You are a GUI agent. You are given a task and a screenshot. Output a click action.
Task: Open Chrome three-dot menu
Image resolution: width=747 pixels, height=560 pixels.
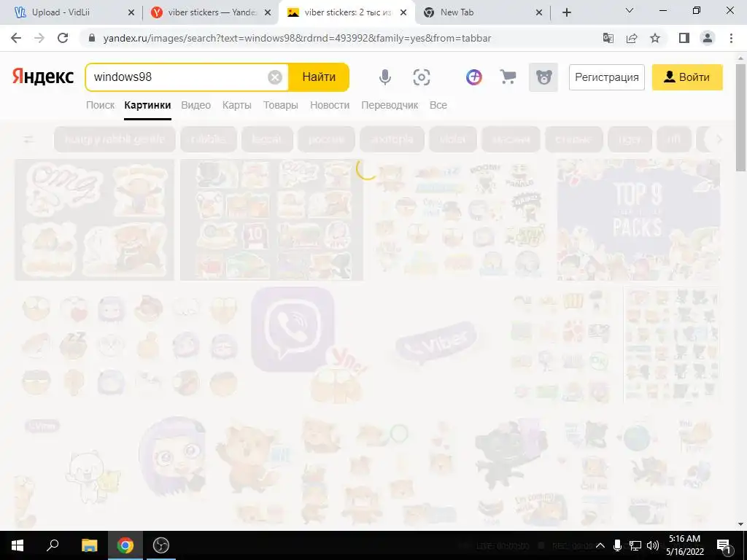(731, 38)
